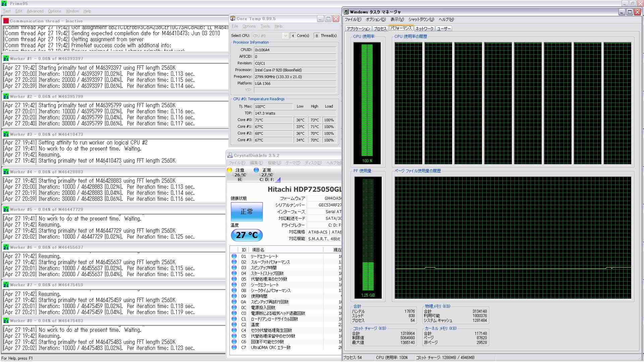Click the Tj. Max 100°C field

point(273,107)
